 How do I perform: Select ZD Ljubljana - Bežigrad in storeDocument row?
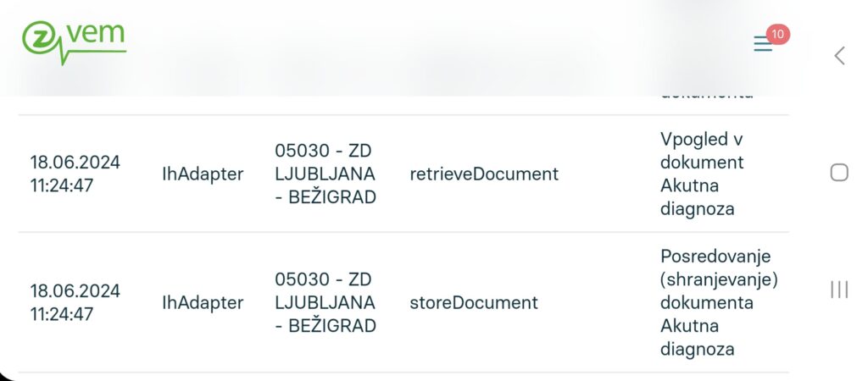point(325,302)
